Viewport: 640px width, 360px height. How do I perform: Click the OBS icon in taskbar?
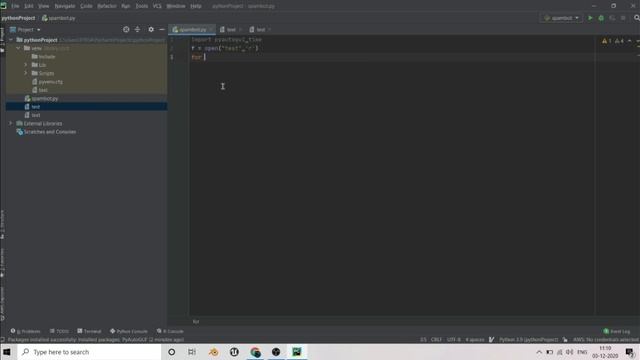(276, 352)
